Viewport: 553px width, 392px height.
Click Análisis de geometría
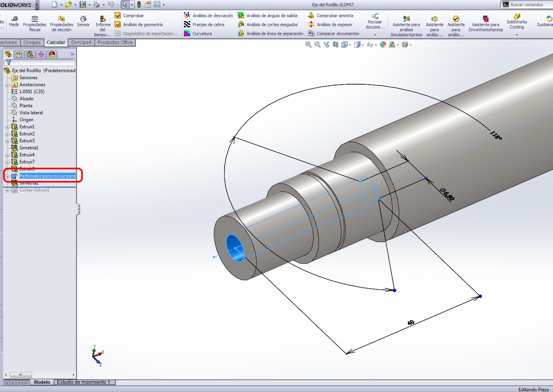[x=139, y=25]
